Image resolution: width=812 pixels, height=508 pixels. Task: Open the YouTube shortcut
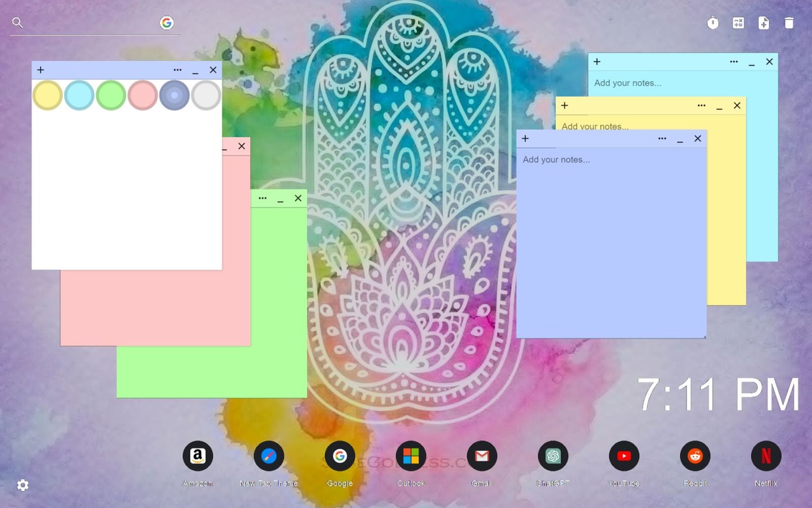coord(624,456)
